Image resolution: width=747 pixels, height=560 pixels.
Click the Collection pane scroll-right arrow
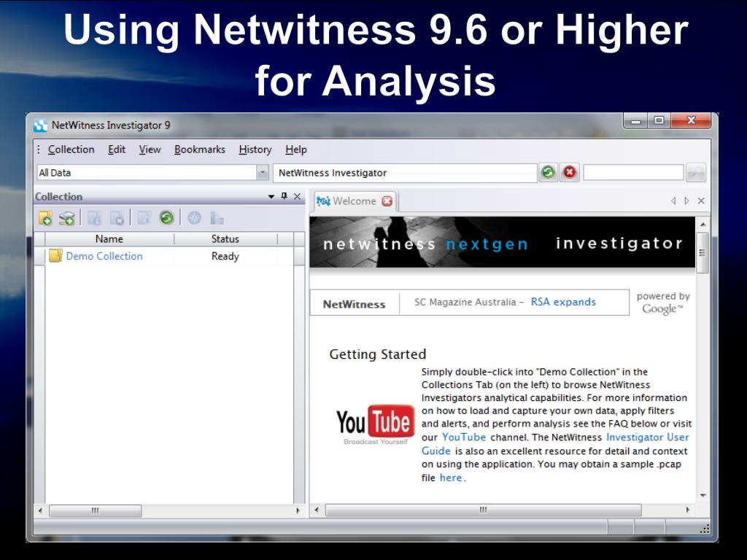tap(298, 510)
